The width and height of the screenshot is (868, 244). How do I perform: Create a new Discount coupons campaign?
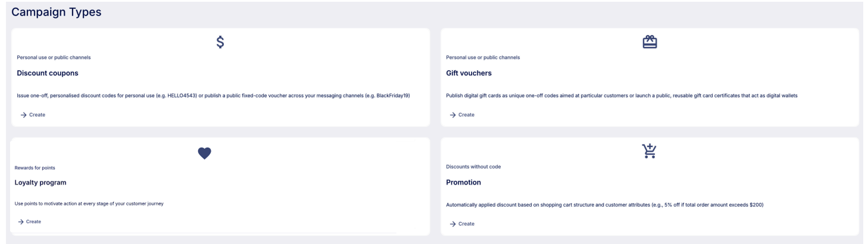pos(33,115)
